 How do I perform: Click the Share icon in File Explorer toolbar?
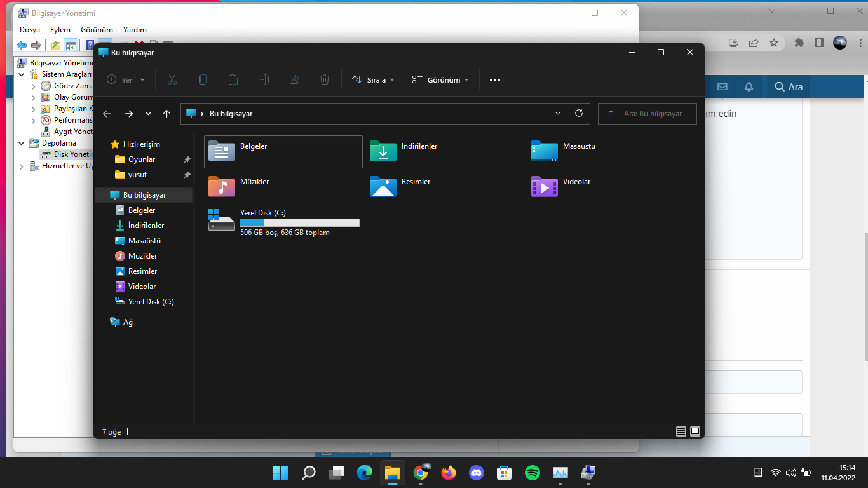[294, 80]
